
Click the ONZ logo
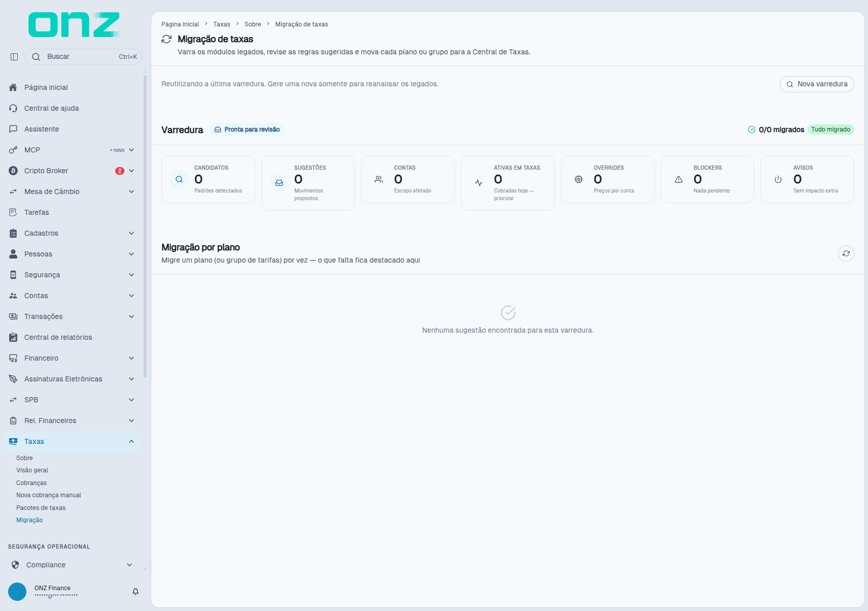click(74, 25)
